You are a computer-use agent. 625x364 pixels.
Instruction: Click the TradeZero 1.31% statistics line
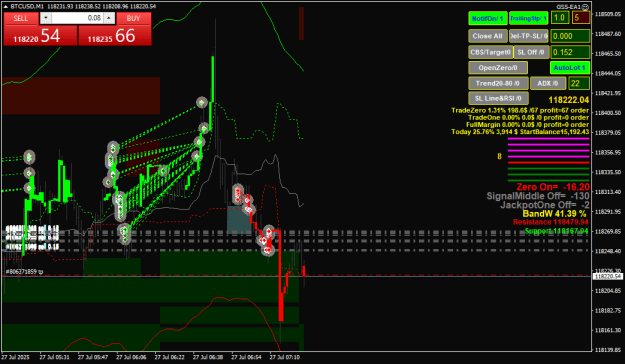click(x=520, y=110)
